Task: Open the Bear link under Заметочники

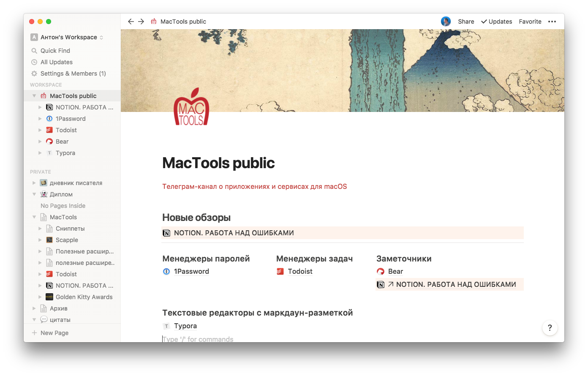Action: tap(395, 271)
